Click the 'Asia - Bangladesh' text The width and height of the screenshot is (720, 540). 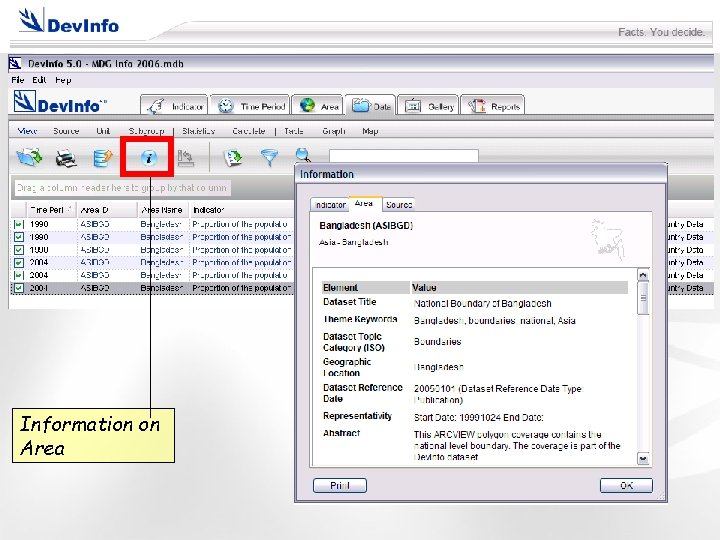[x=354, y=242]
